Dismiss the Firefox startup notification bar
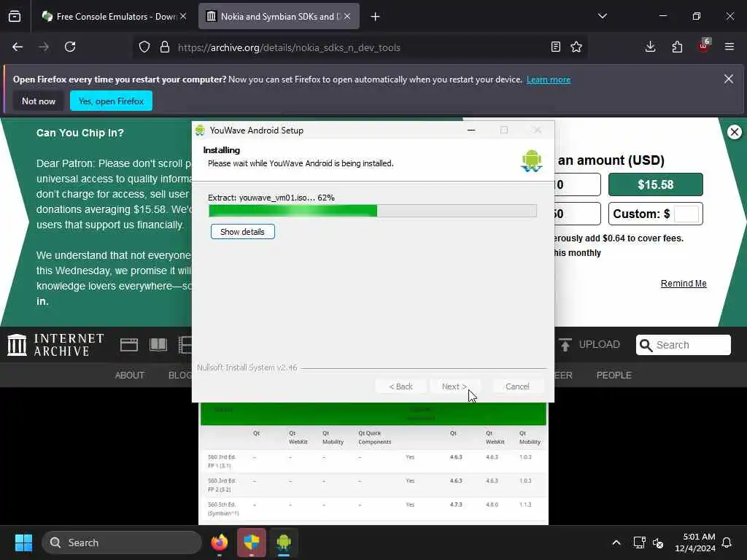747x560 pixels. pos(729,79)
